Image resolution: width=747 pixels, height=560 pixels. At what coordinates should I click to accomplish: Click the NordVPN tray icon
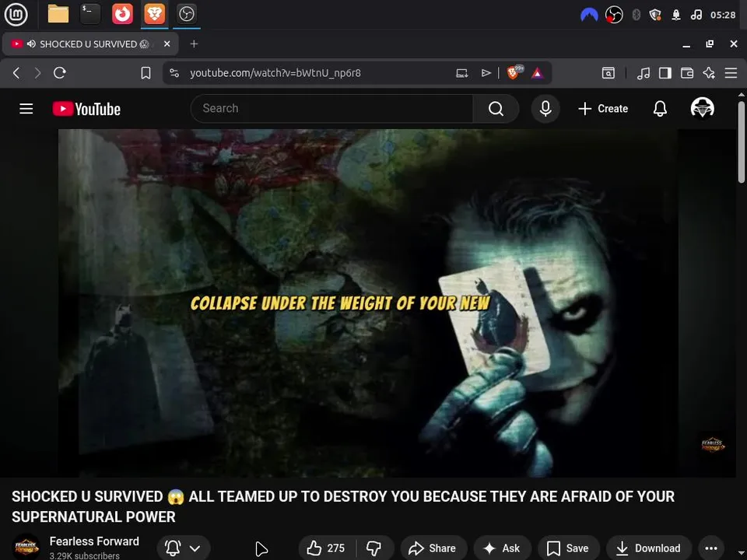point(589,16)
